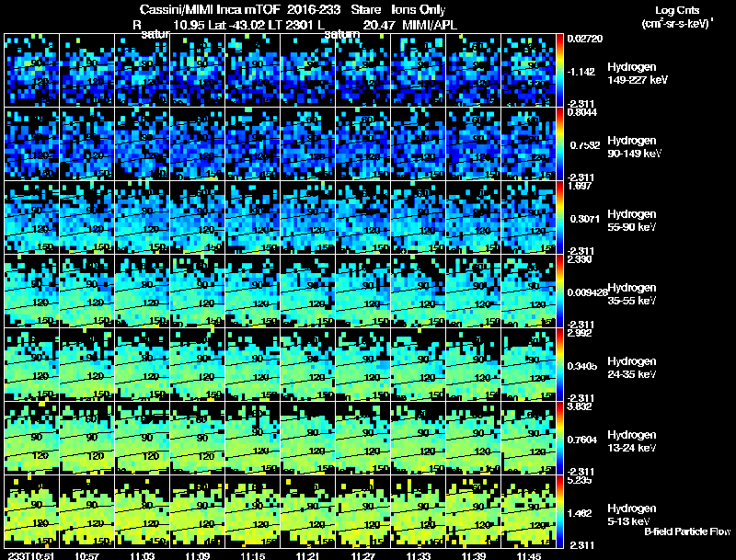
Task: Click the 'Hydrogen 13-24 keV' row label
Action: [x=632, y=441]
